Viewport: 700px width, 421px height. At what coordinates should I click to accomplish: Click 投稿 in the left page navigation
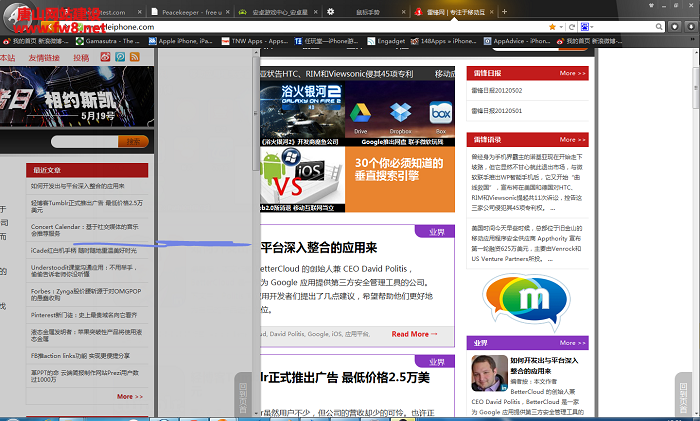81,58
